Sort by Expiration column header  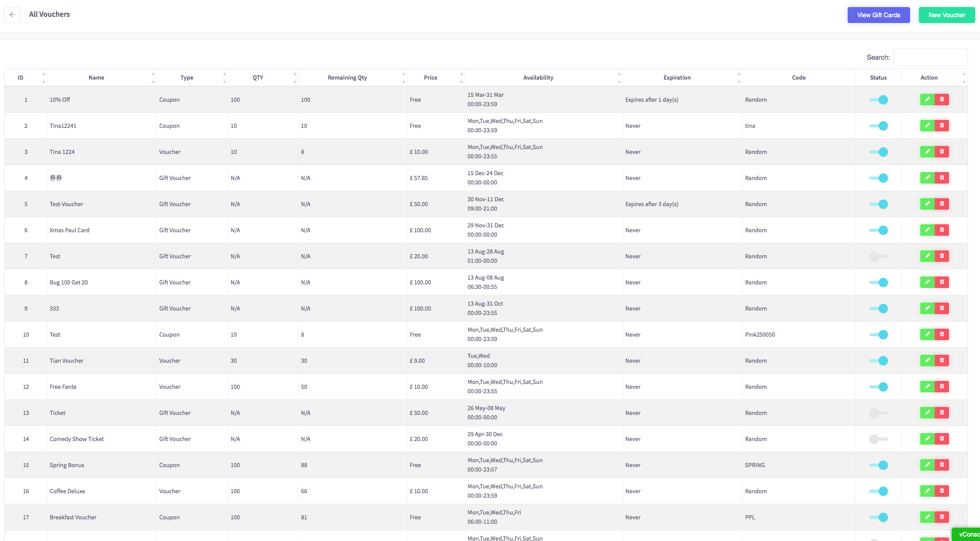(683, 77)
